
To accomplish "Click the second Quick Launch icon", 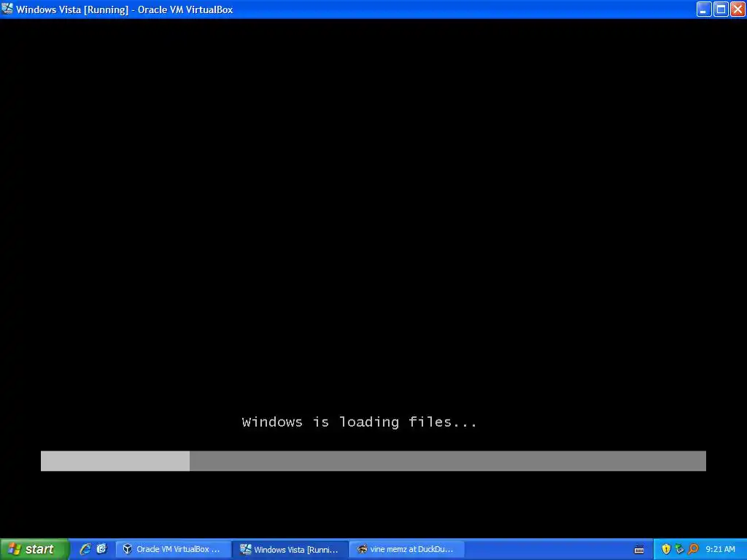I will pyautogui.click(x=102, y=549).
